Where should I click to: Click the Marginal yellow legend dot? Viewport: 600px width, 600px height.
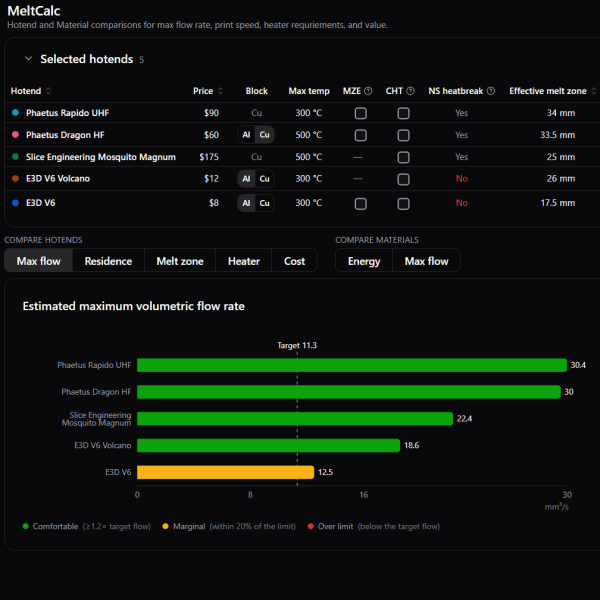pyautogui.click(x=165, y=526)
